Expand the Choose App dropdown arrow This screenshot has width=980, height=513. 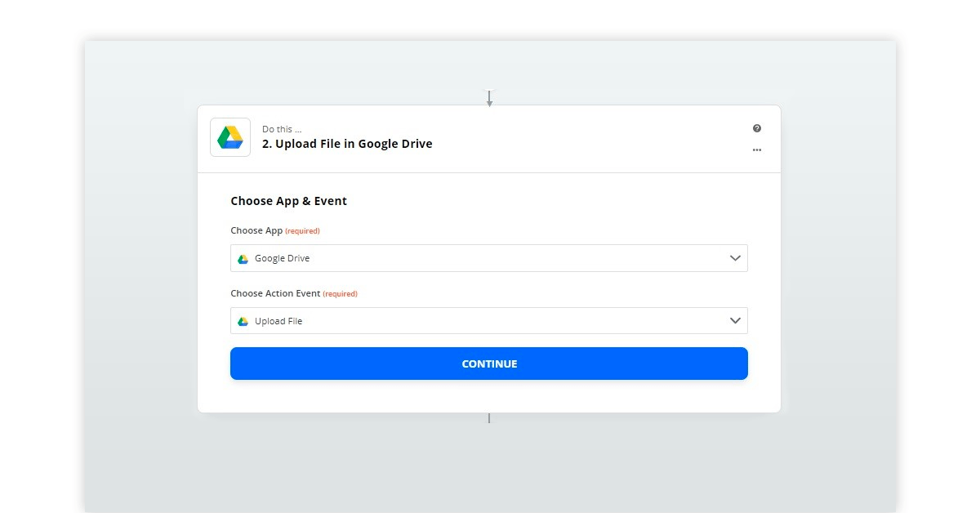click(735, 258)
